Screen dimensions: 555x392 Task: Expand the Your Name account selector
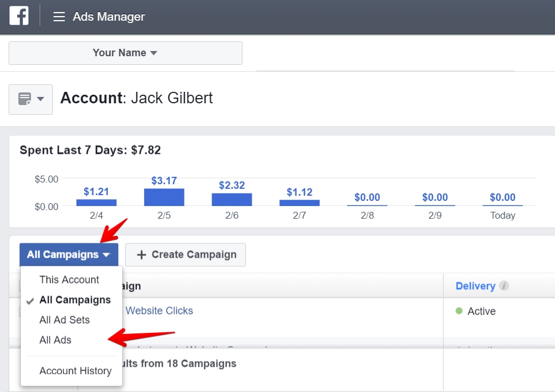[125, 53]
